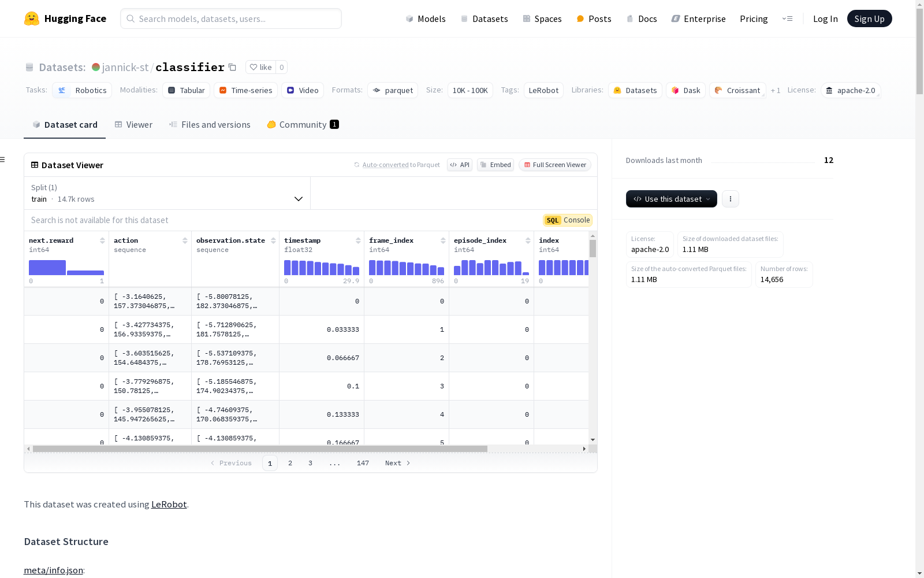Select the Croissant library tag

(x=737, y=90)
